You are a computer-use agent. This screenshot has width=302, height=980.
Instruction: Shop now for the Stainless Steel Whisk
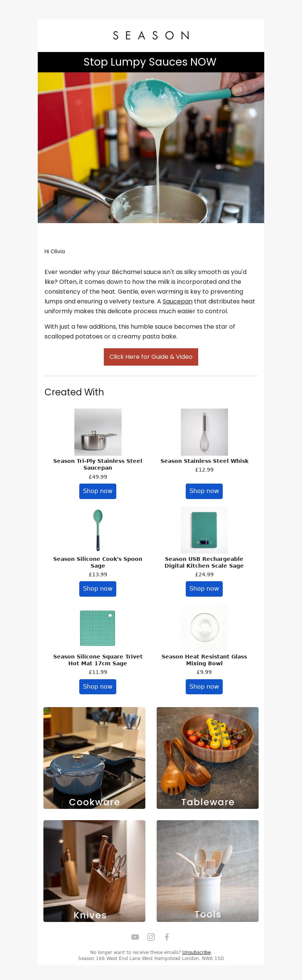204,491
